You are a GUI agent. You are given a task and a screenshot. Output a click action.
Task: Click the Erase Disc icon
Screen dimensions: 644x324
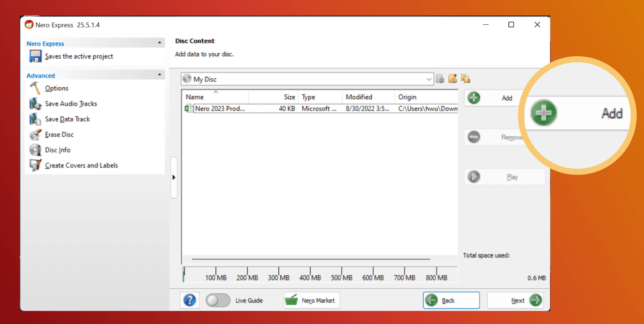(35, 135)
